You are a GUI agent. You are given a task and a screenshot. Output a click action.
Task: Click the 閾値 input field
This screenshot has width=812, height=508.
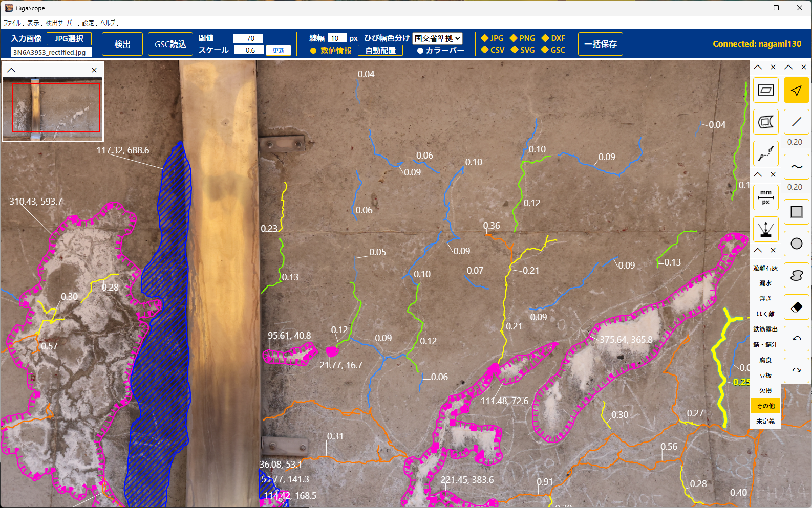click(x=248, y=38)
